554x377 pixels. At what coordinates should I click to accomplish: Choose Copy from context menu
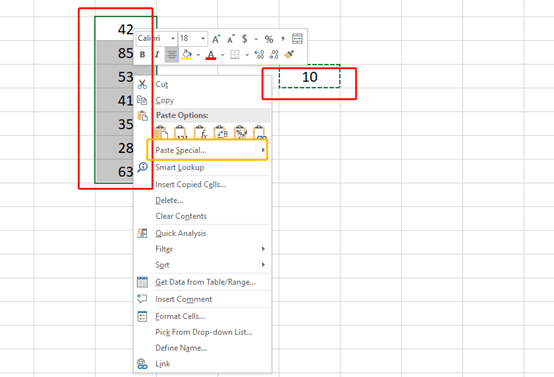(x=202, y=100)
